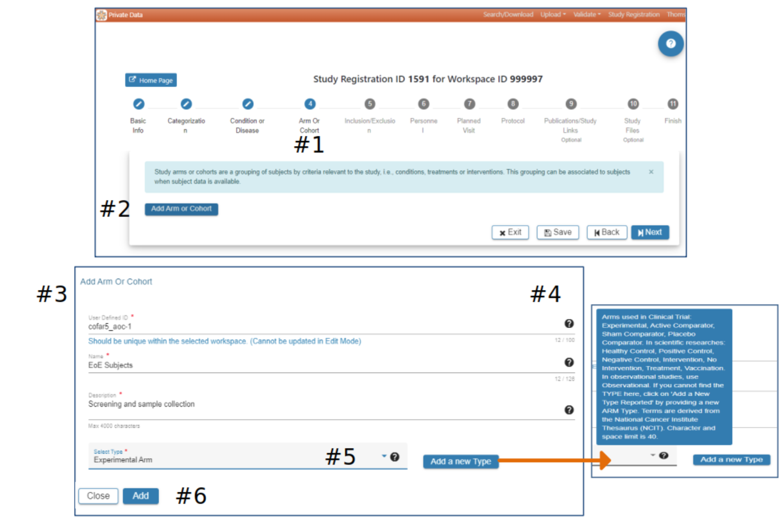
Task: Click the Back button
Action: [607, 232]
